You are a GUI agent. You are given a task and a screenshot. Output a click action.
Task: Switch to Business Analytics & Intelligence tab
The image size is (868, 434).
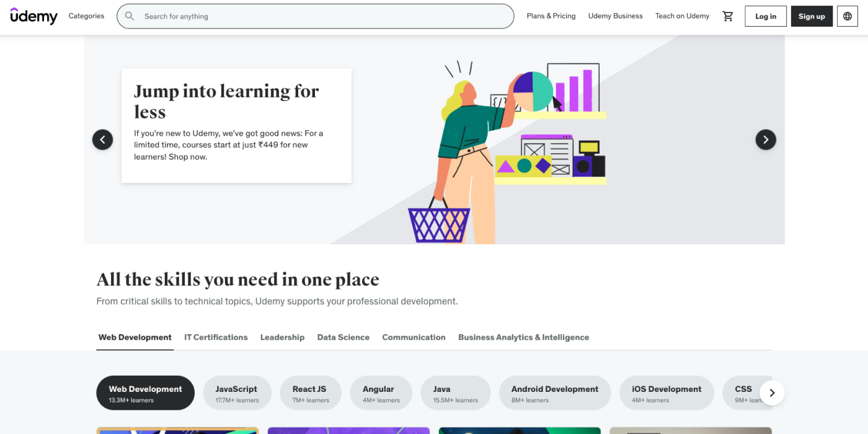coord(523,337)
